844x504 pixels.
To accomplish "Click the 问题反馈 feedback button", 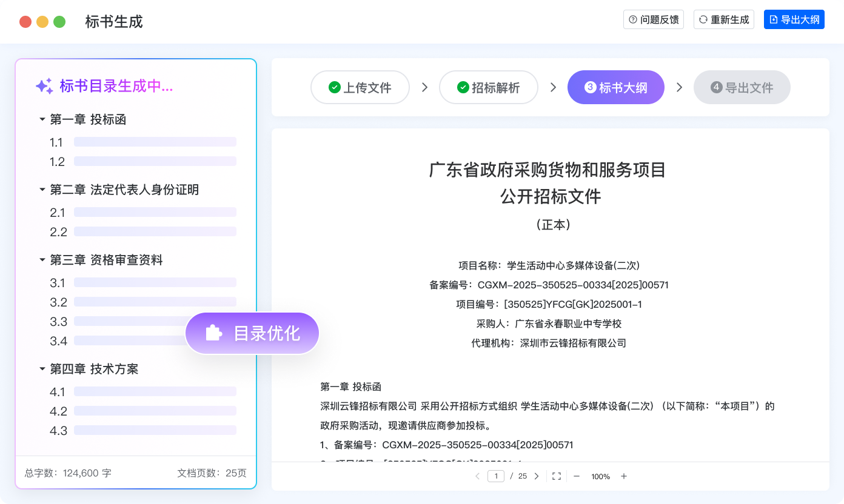I will [654, 19].
